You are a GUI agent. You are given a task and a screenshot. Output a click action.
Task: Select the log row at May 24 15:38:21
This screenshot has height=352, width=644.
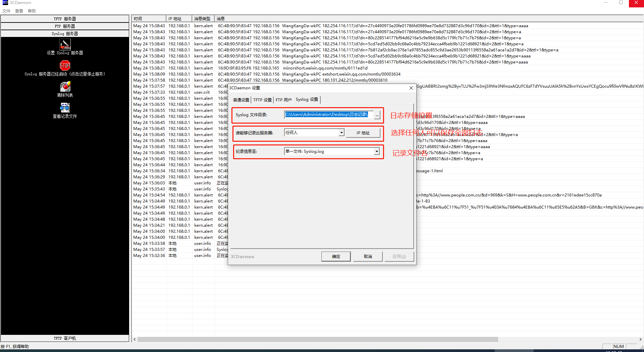point(387,68)
